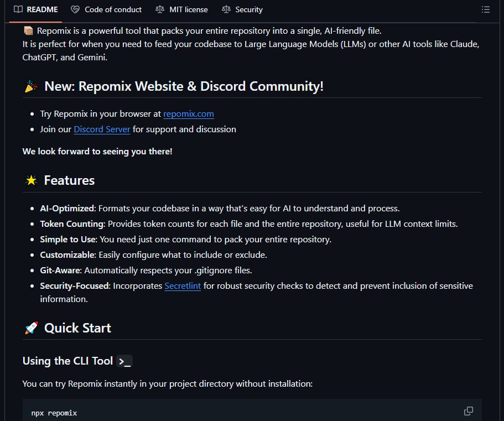Viewport: 504px width, 421px height.
Task: Open the outline icon in the README header
Action: click(485, 9)
